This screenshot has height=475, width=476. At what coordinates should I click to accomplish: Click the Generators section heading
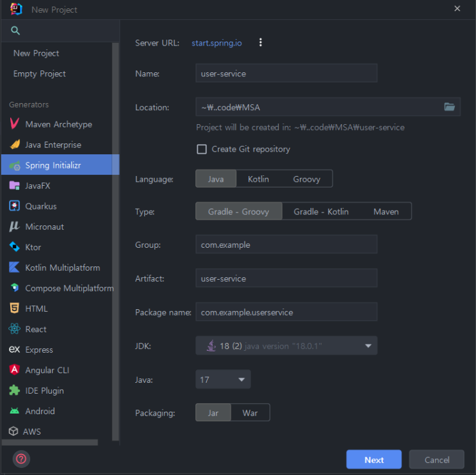point(29,104)
